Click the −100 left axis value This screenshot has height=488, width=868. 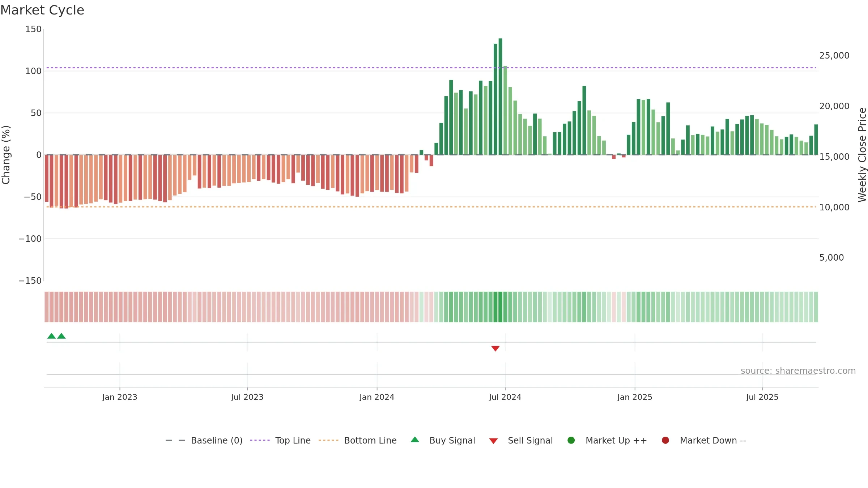pyautogui.click(x=30, y=239)
